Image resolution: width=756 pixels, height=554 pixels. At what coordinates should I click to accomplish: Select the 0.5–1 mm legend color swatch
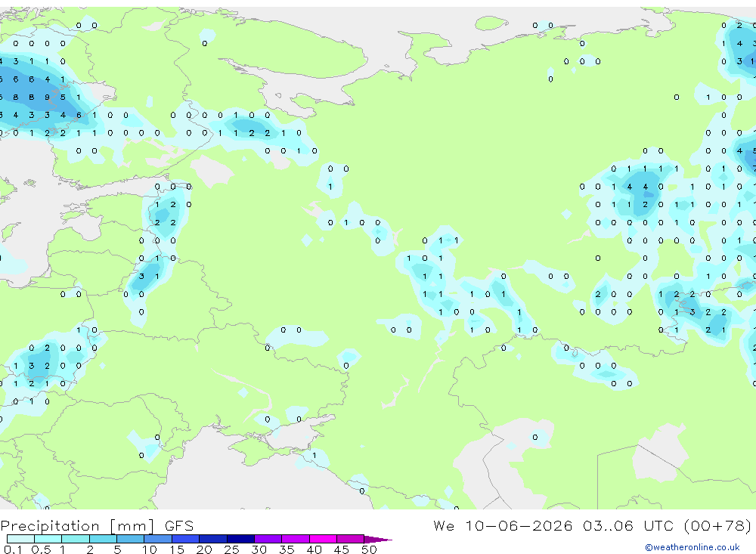pos(48,539)
